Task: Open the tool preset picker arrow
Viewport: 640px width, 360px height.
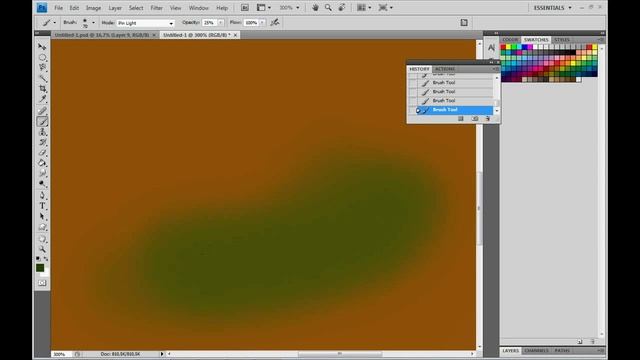Action: [55, 22]
